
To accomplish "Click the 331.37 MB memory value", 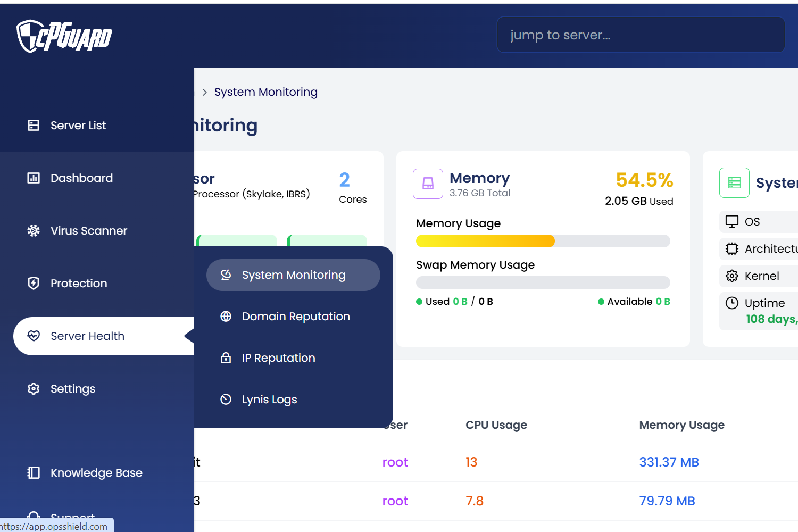I will [x=669, y=462].
